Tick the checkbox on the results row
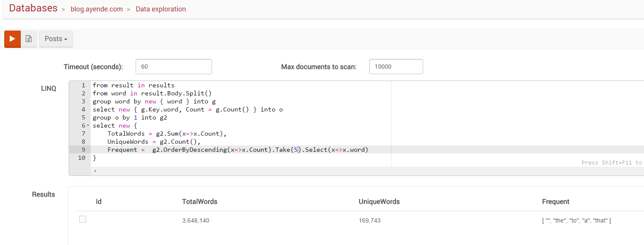Screen dimensions: 644x245 [83, 219]
